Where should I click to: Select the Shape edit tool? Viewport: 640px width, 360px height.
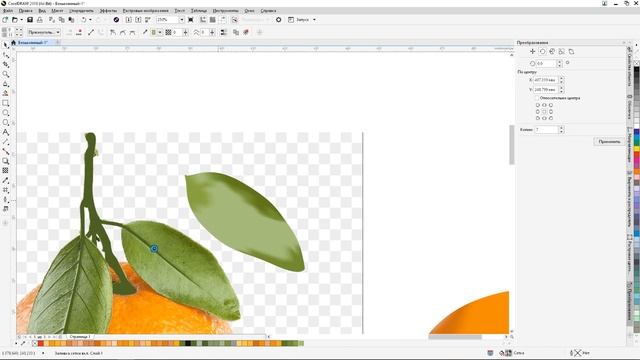point(5,55)
